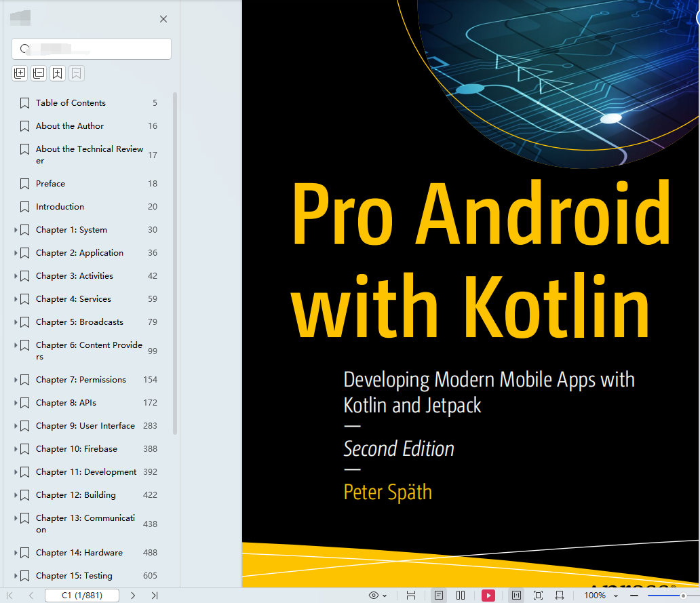Expand the Chapter 10: Firebase bookmark
700x603 pixels.
click(16, 449)
